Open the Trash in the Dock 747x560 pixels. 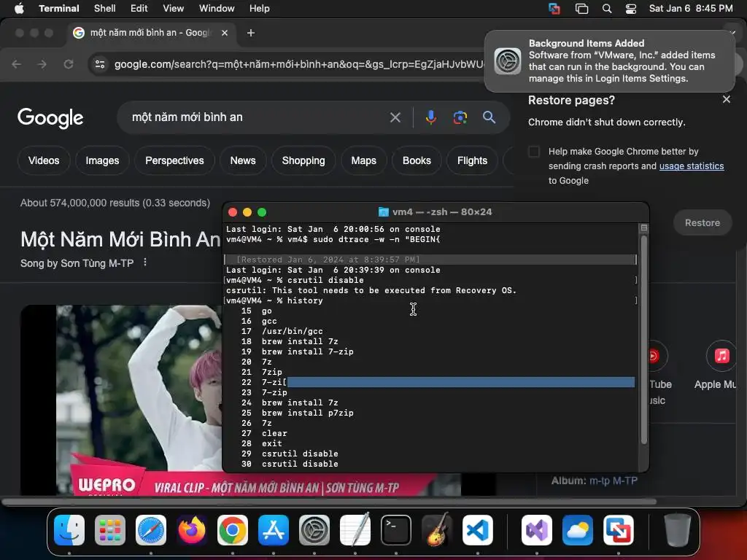click(678, 530)
